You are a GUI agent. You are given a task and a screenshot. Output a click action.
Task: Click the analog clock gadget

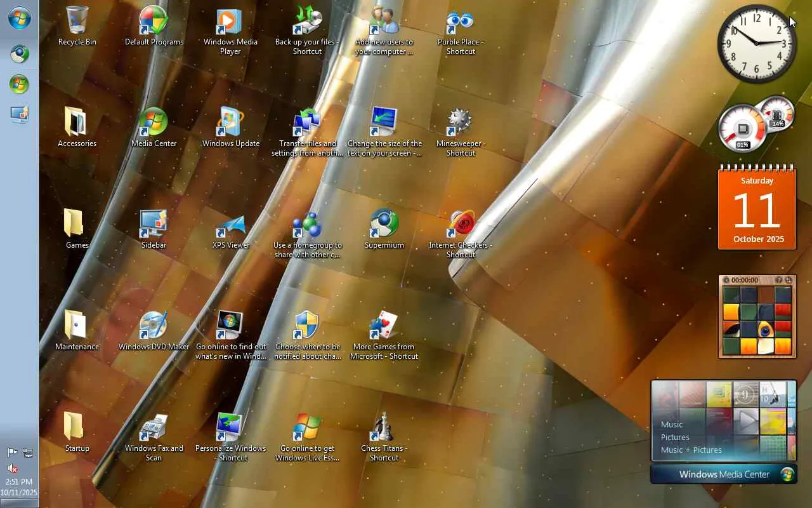pos(757,44)
